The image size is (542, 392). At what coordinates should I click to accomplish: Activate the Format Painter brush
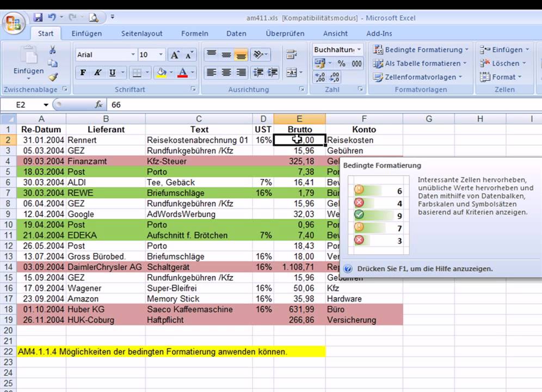click(53, 77)
